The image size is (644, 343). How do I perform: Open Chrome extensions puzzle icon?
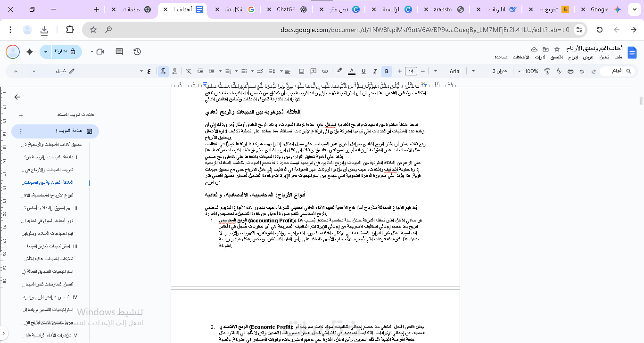[70, 30]
